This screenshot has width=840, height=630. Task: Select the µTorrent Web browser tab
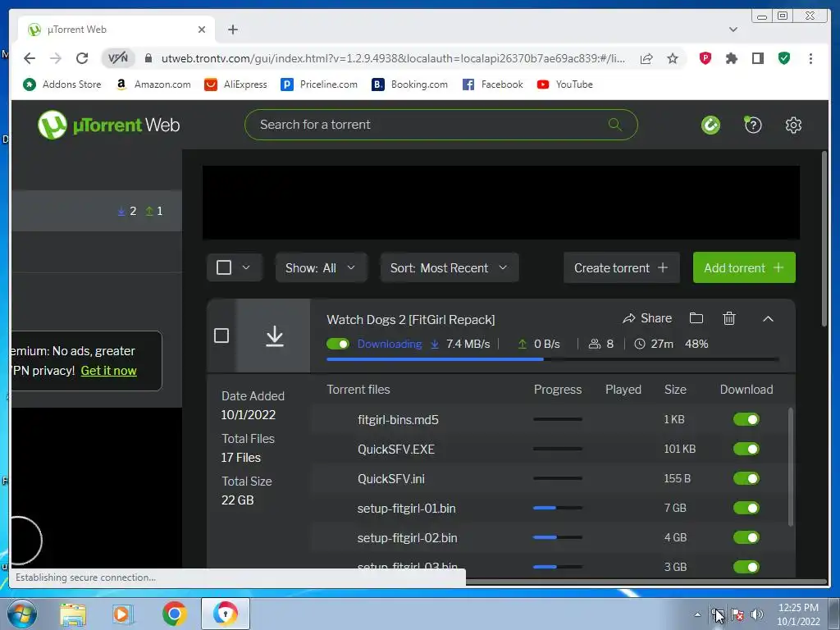[x=116, y=30]
